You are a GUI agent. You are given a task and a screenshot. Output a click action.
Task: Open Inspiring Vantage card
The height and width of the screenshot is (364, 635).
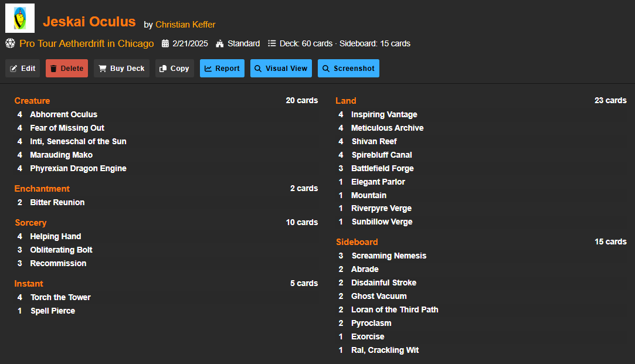(384, 114)
